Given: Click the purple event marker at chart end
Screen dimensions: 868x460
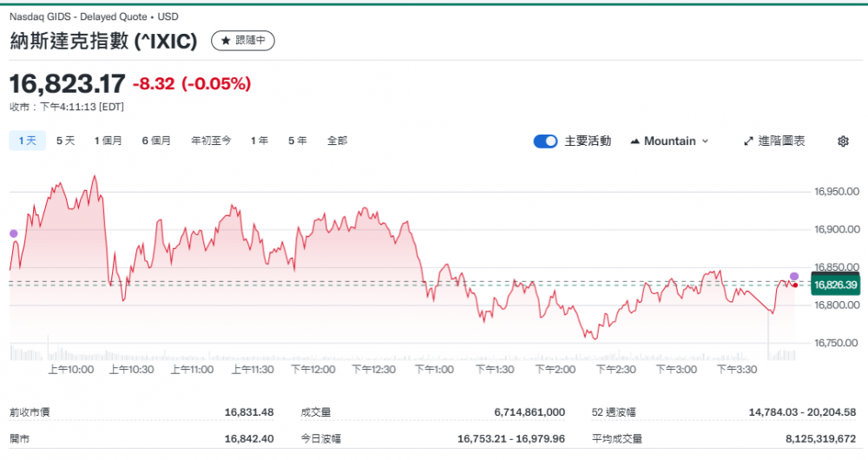Looking at the screenshot, I should point(794,276).
